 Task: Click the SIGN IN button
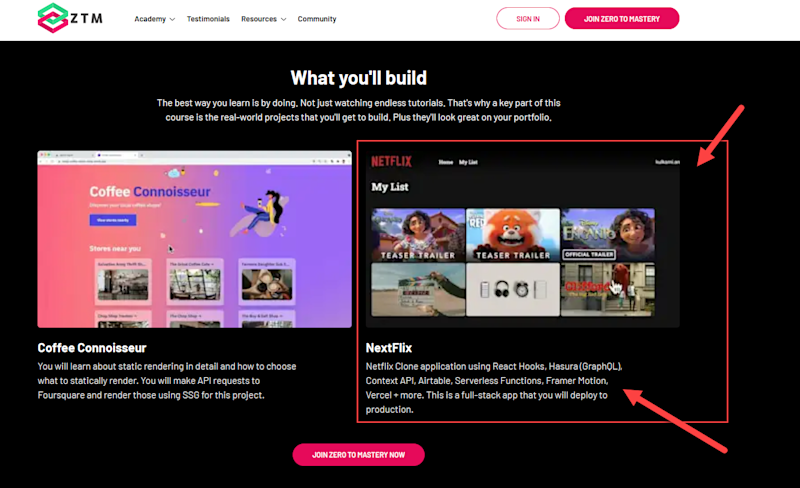tap(528, 18)
